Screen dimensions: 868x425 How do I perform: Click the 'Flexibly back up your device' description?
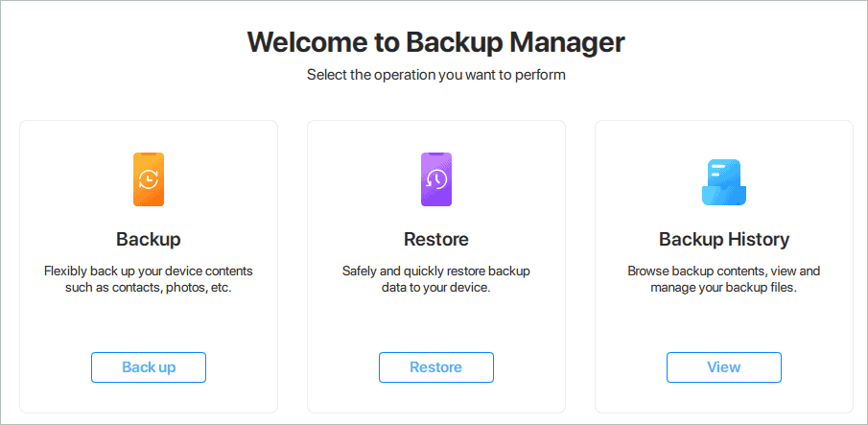(x=149, y=279)
